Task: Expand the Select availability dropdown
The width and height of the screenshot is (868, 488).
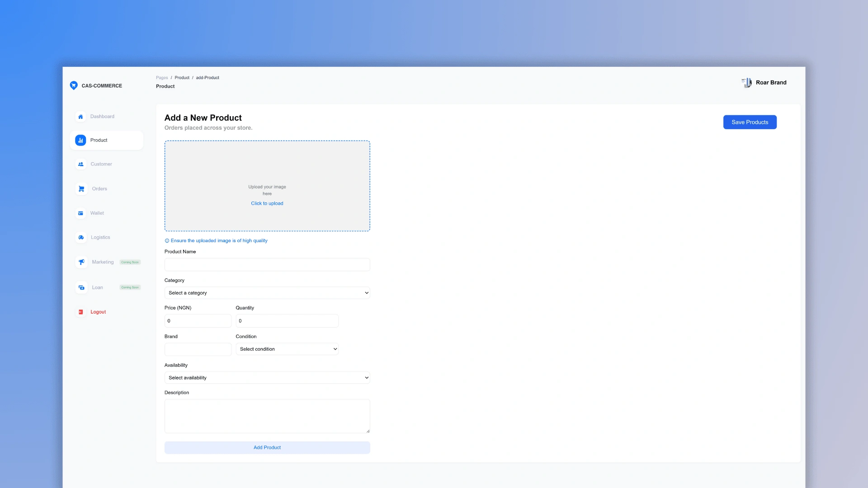Action: (x=267, y=378)
